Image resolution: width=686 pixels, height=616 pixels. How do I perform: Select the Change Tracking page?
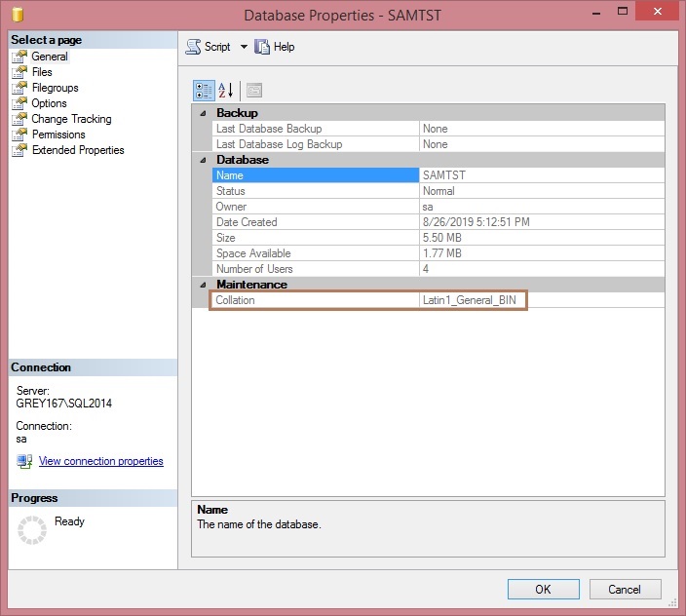click(x=71, y=119)
